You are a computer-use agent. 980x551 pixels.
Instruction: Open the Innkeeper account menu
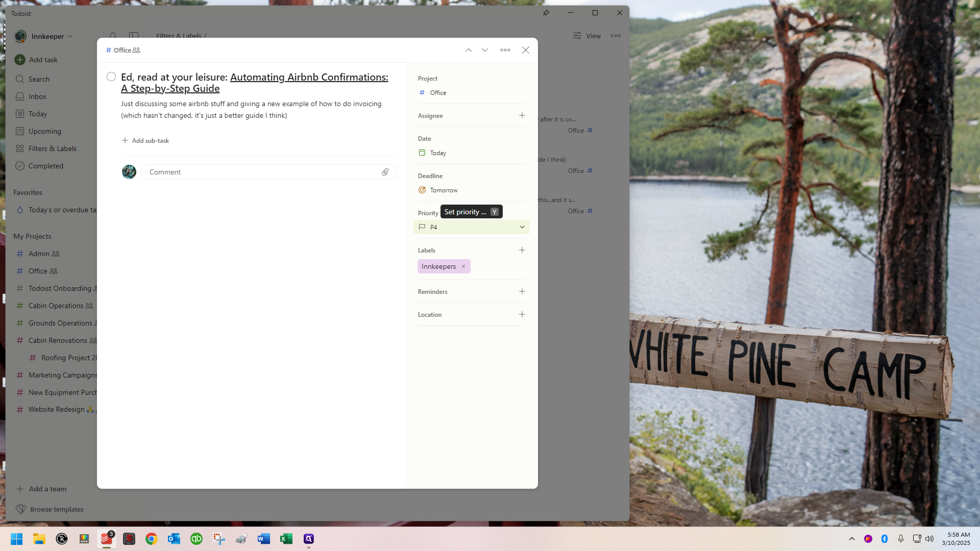click(44, 36)
